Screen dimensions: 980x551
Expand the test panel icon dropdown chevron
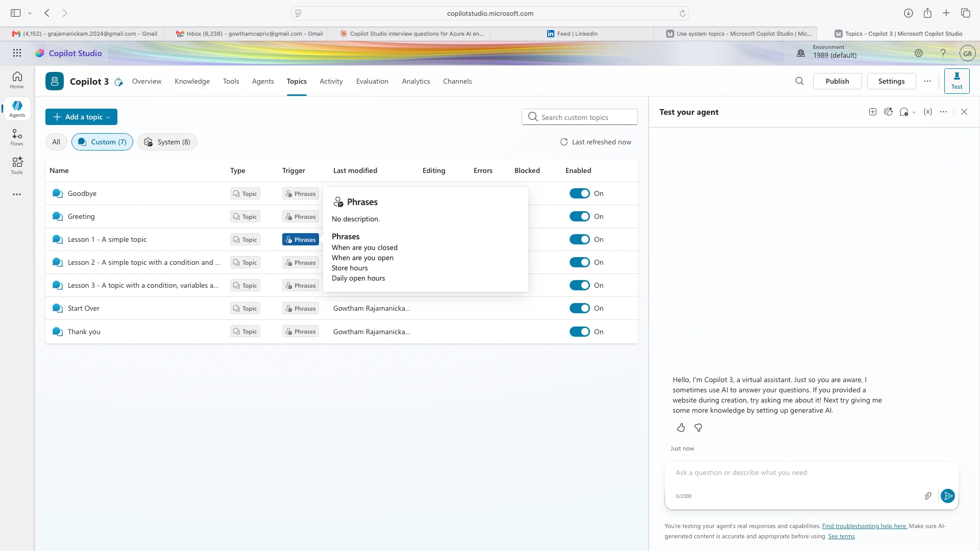tap(914, 112)
